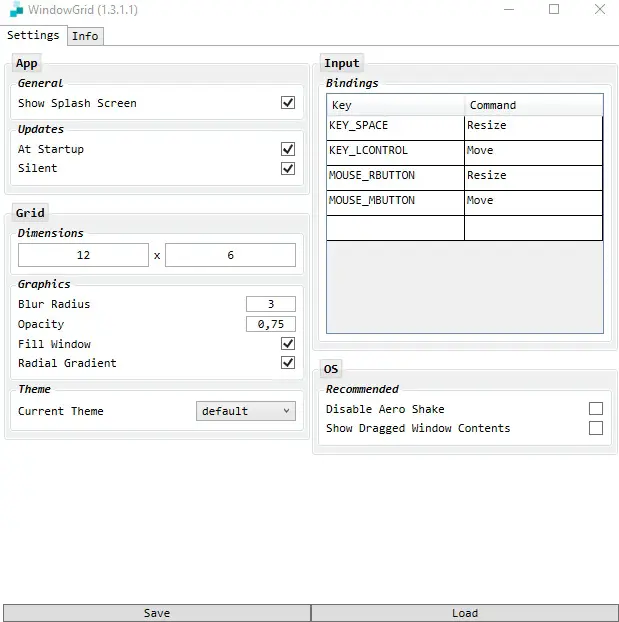Click the Move command for KEY_LCONTROL
The image size is (619, 622).
click(x=533, y=153)
